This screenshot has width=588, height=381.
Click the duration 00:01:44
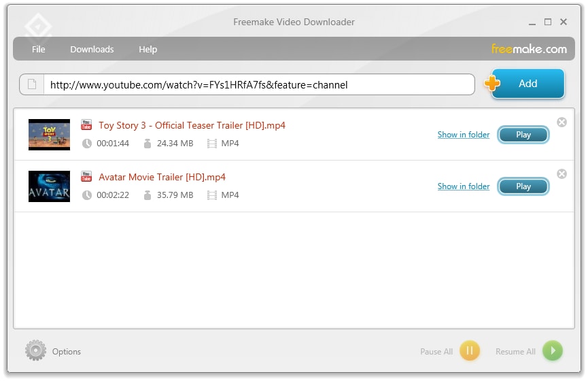click(113, 144)
